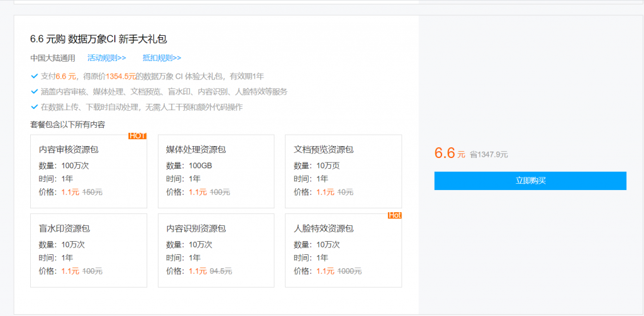Image resolution: width=644 pixels, height=316 pixels.
Task: Click 时间: 1年 in 人脸特效资源包
Action: click(x=311, y=258)
